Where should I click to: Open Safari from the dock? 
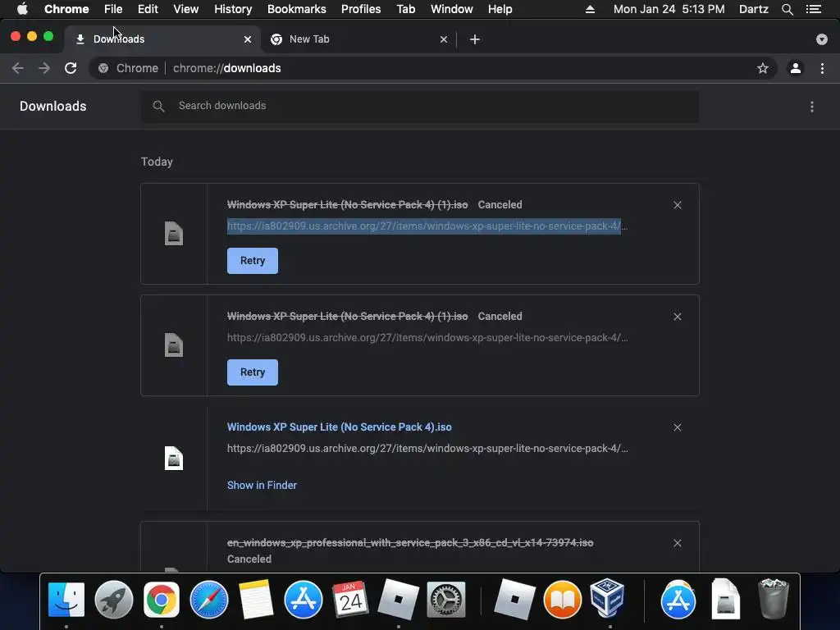(x=209, y=600)
